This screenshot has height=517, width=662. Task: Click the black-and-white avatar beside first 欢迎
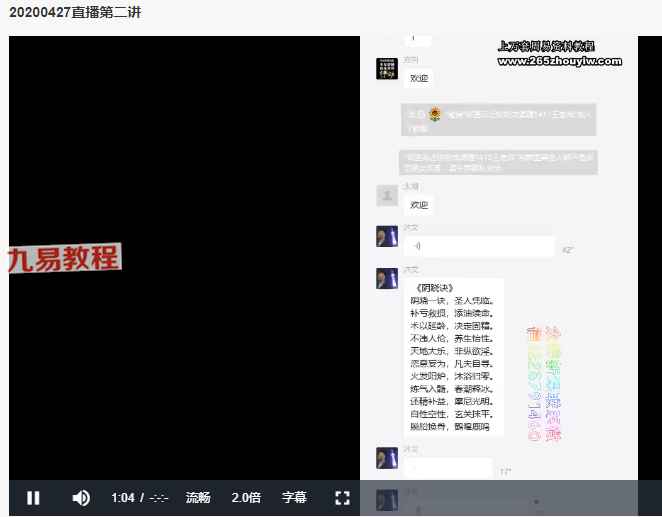coord(386,69)
